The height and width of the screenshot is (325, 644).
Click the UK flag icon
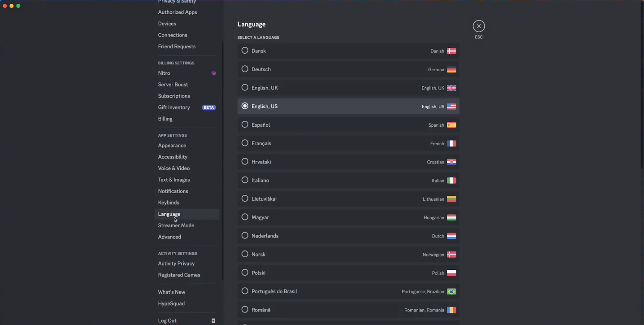pyautogui.click(x=451, y=88)
